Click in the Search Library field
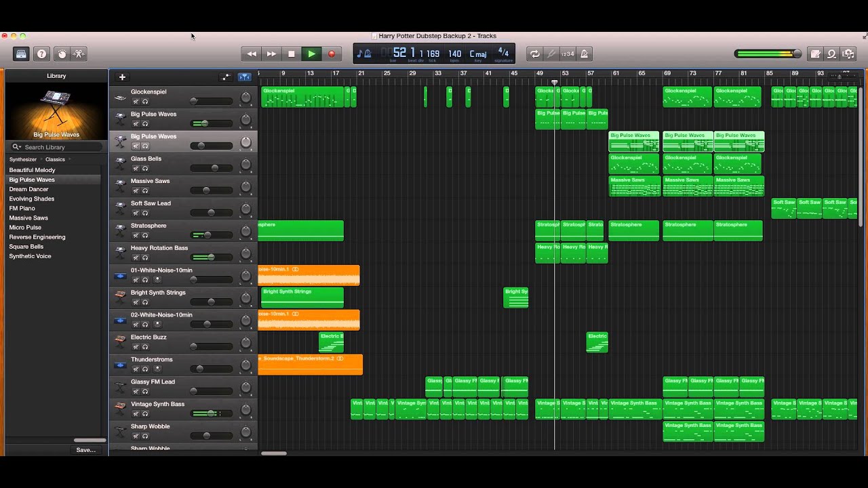Viewport: 868px width, 488px height. 56,147
